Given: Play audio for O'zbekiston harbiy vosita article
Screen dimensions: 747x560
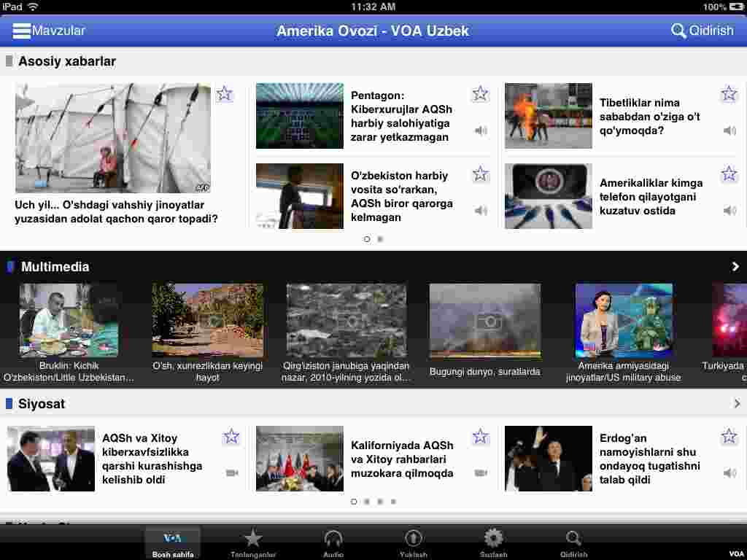Looking at the screenshot, I should pos(481,211).
